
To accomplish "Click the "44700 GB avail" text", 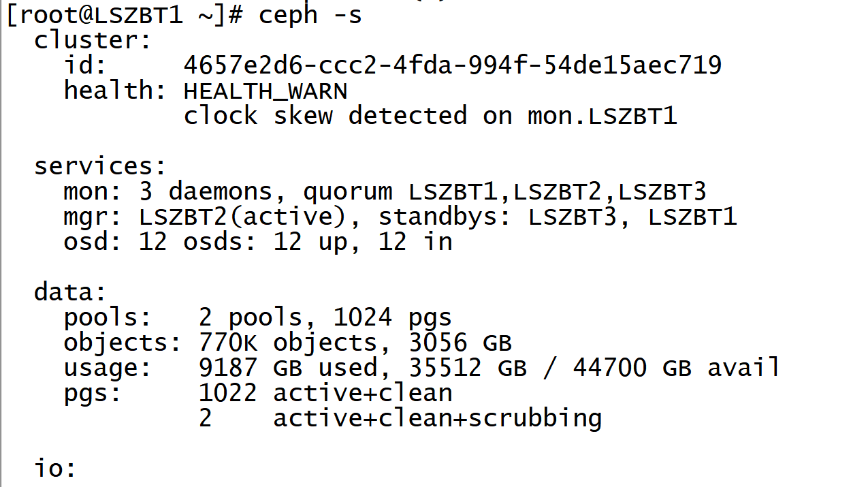I will pos(676,368).
